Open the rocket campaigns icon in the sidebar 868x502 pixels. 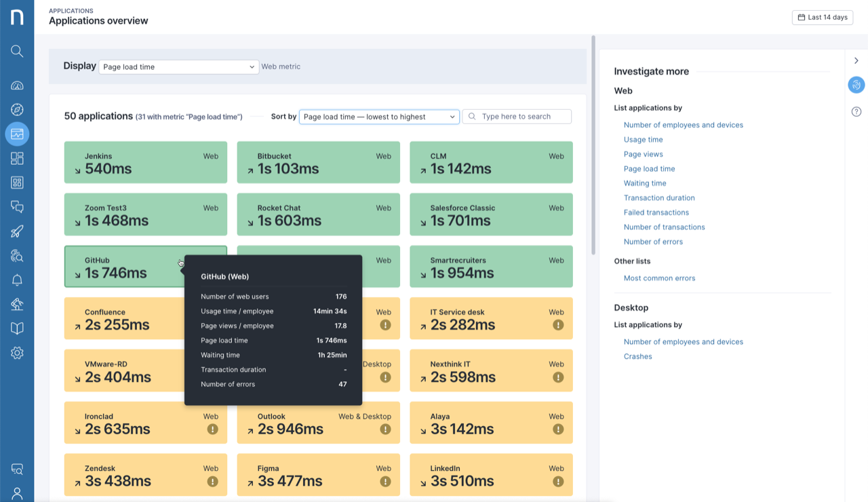(x=17, y=231)
